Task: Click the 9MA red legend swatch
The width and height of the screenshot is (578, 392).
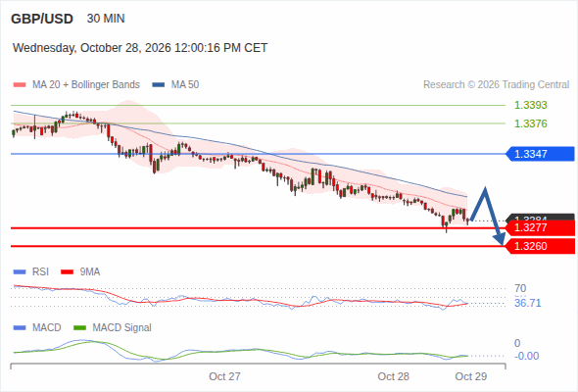Action: pyautogui.click(x=67, y=272)
